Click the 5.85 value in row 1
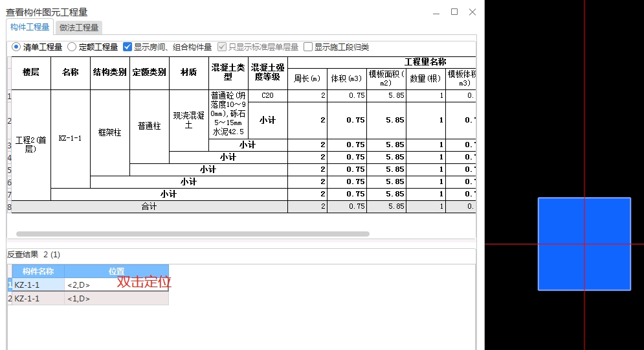 tap(386, 95)
